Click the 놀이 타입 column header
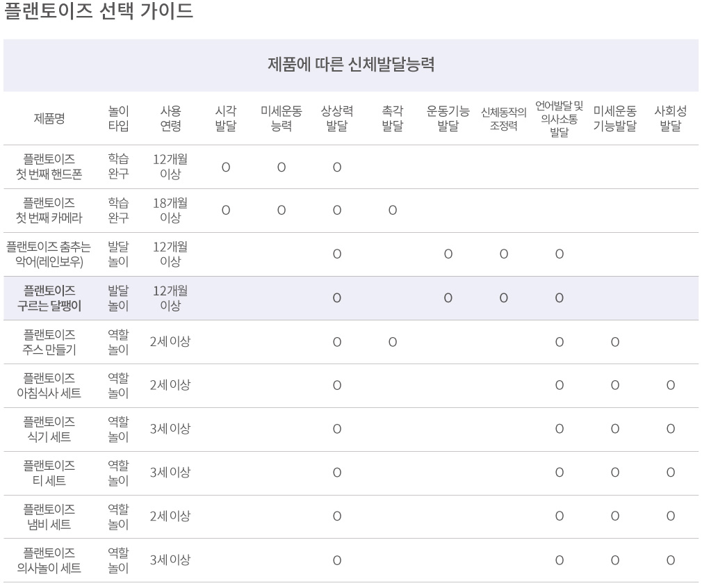The width and height of the screenshot is (702, 588). click(x=118, y=118)
